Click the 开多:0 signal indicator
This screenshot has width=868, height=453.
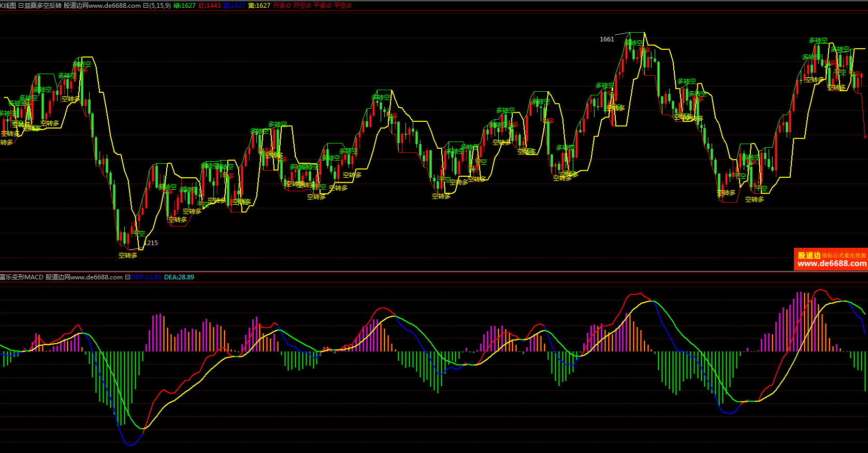(x=282, y=6)
